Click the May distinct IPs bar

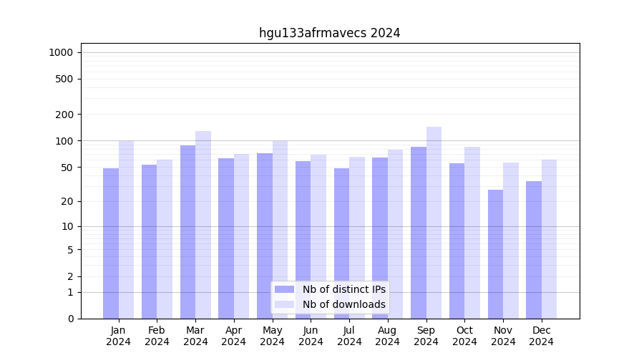pyautogui.click(x=265, y=236)
